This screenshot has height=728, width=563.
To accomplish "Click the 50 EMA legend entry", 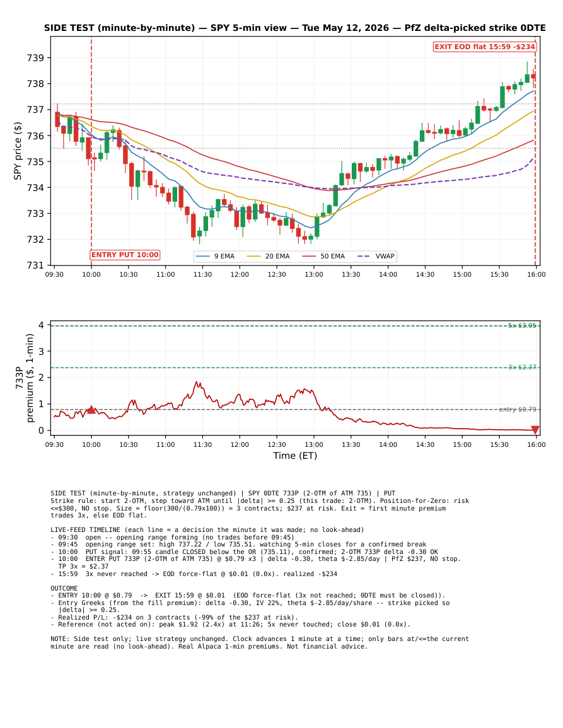I will (x=323, y=257).
